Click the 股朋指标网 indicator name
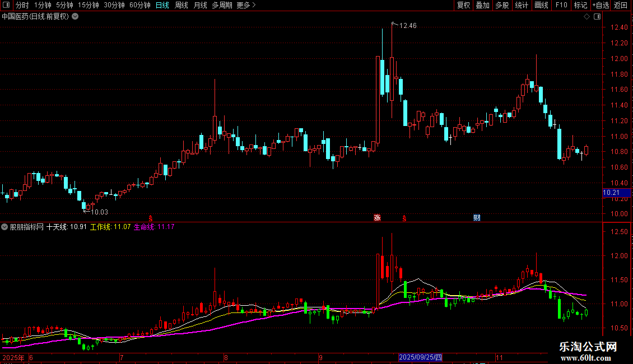The width and height of the screenshot is (633, 364). pos(27,227)
